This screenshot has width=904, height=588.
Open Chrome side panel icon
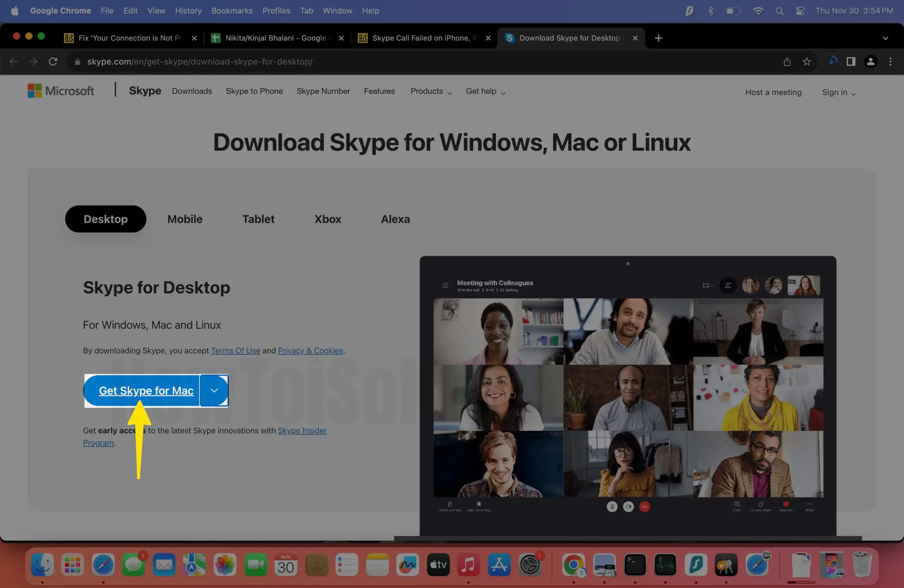pyautogui.click(x=851, y=61)
